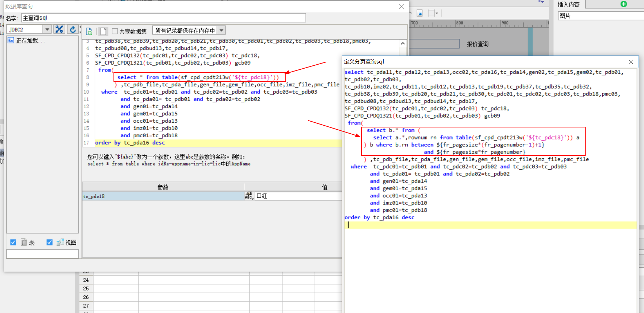The width and height of the screenshot is (644, 313).
Task: Click the 800 mark on the designer ruler
Action: click(459, 23)
